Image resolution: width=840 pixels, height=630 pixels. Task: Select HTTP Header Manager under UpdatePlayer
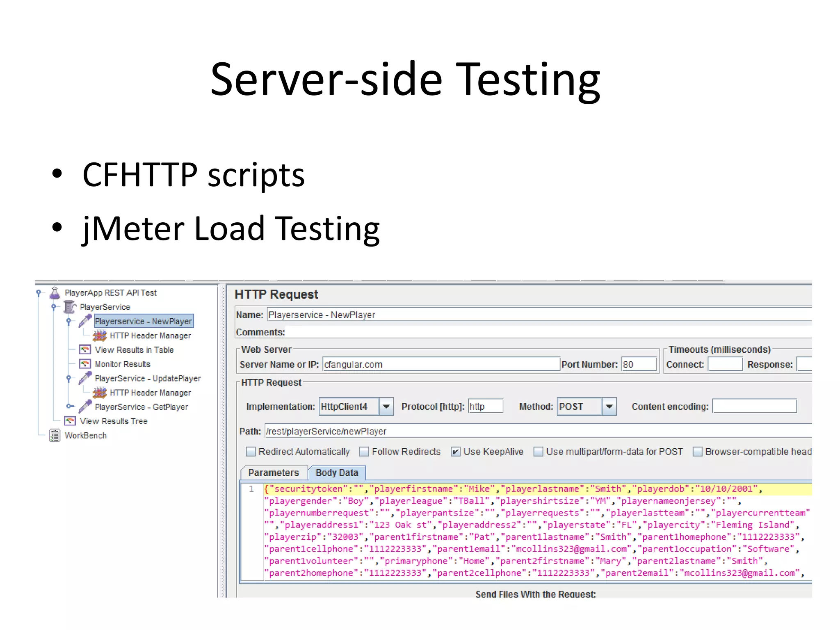click(x=150, y=393)
